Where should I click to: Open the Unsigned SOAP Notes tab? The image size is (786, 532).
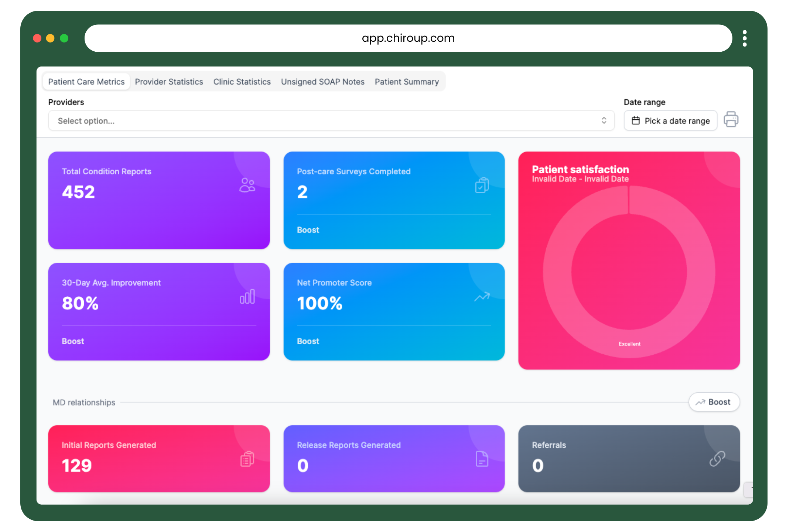click(322, 82)
